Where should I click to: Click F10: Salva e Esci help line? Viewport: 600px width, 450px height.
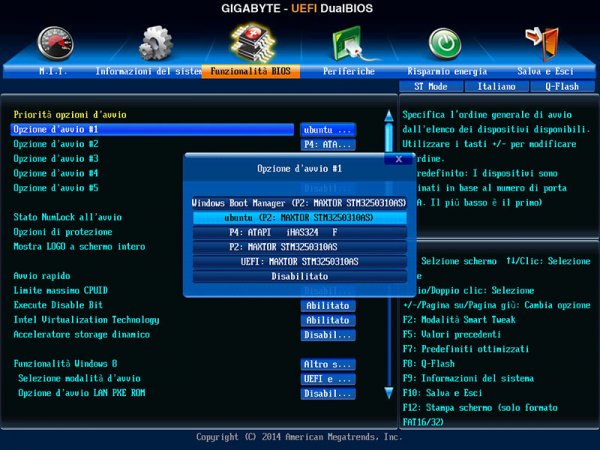[442, 393]
